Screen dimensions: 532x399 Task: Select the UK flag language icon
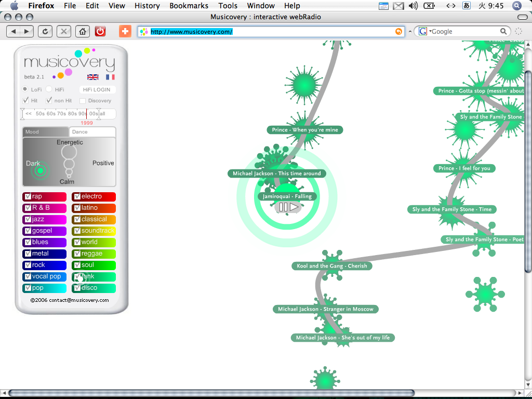pos(93,77)
